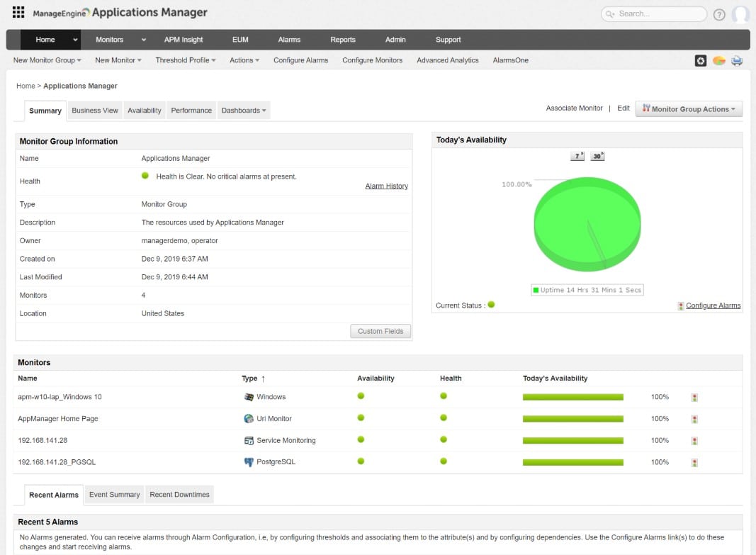This screenshot has width=756, height=555.
Task: Click the search magnifier icon
Action: [x=610, y=14]
